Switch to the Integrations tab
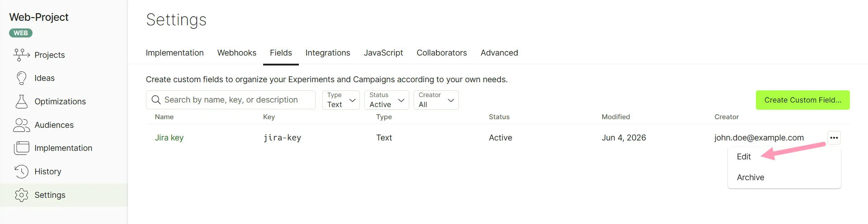868x224 pixels. [x=328, y=53]
